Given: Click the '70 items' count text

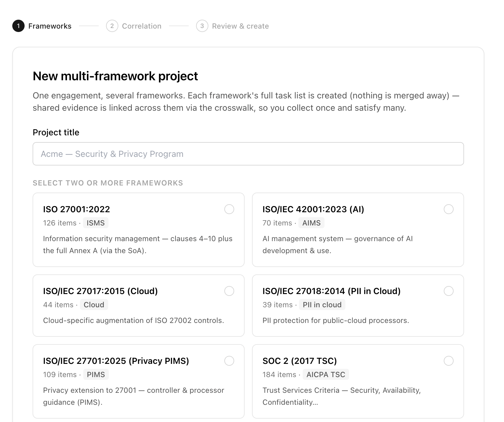Looking at the screenshot, I should click(277, 223).
